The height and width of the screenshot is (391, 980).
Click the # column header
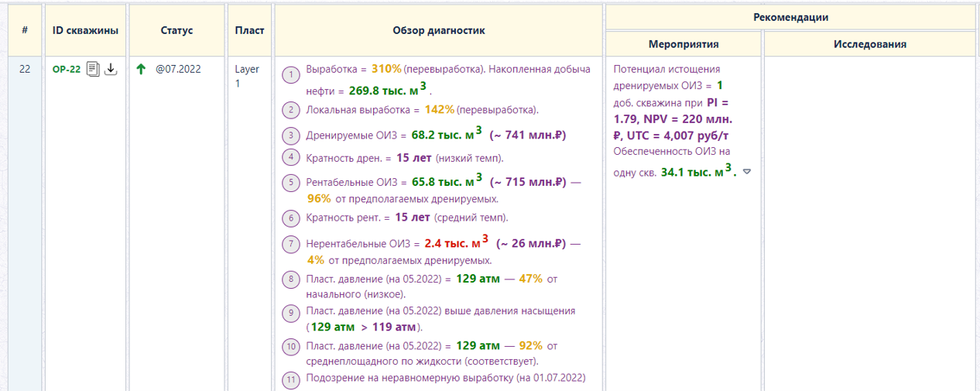click(26, 30)
